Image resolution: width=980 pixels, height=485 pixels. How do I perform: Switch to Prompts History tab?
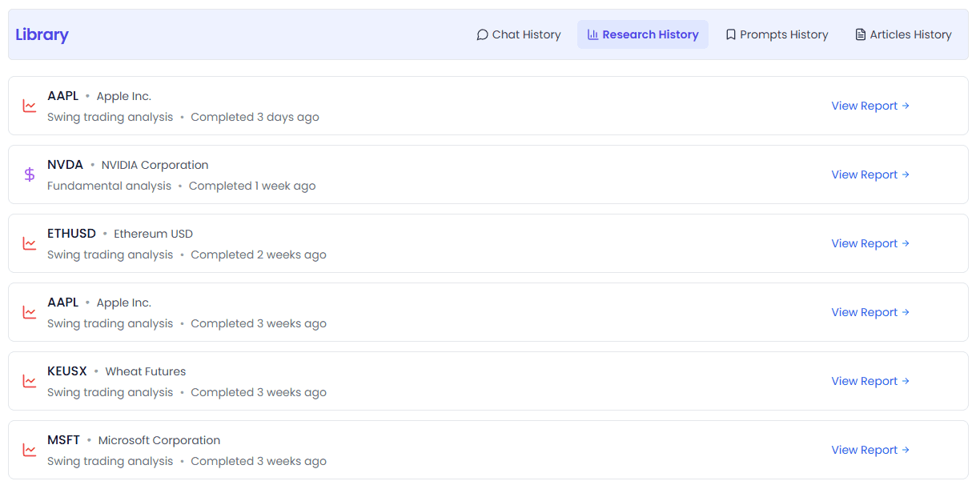777,34
